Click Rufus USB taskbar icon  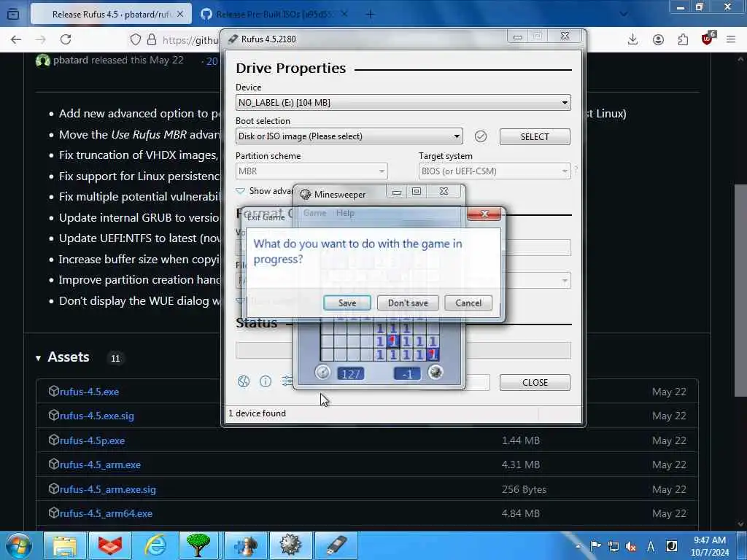tap(336, 545)
